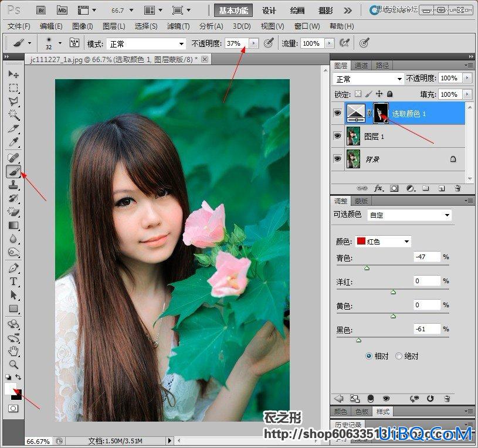The height and width of the screenshot is (448, 478).
Task: Switch to the 蒙版 tab
Action: (361, 201)
